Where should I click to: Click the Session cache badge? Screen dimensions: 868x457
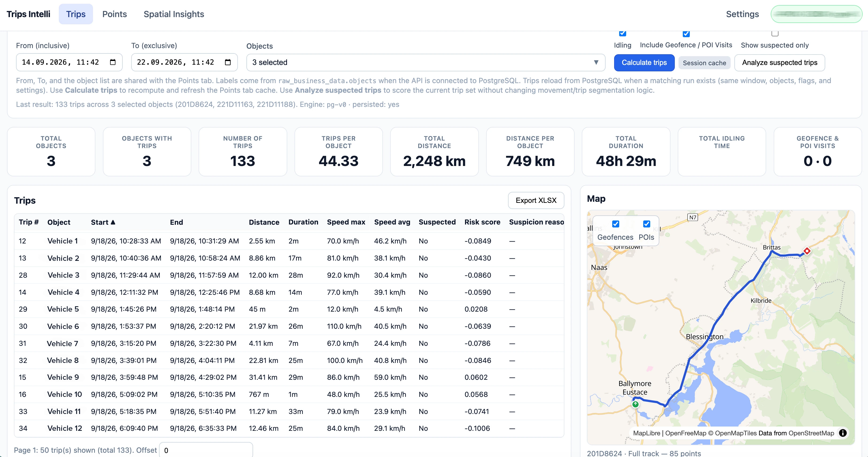click(704, 63)
